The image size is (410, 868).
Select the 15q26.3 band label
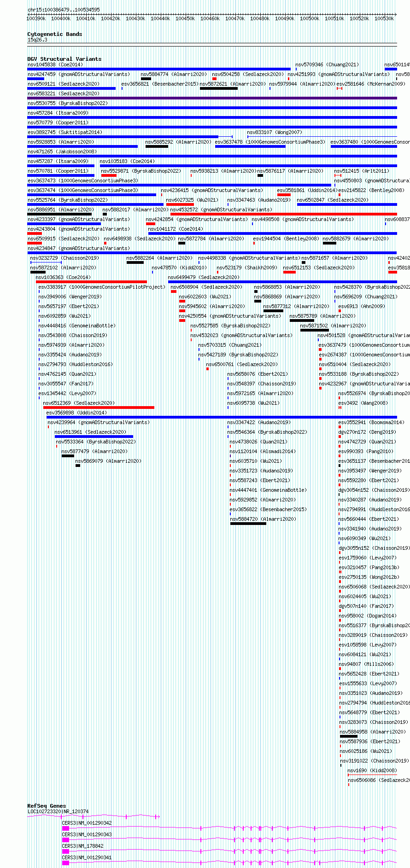(x=37, y=40)
